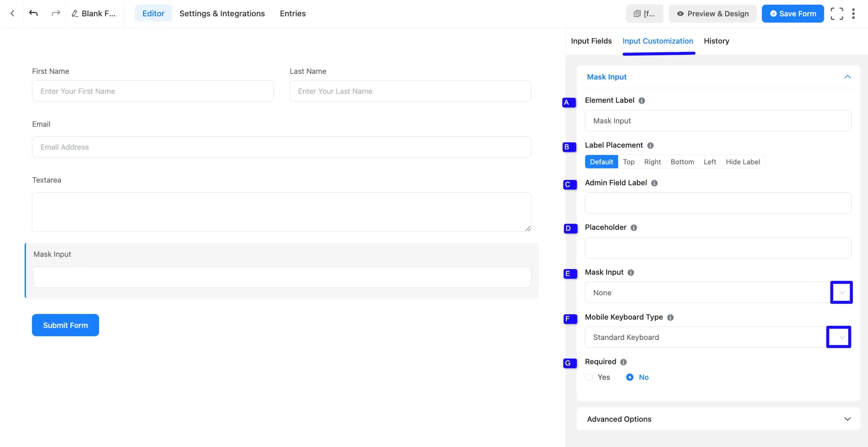Select Yes for Required
The width and height of the screenshot is (868, 447).
pos(589,377)
